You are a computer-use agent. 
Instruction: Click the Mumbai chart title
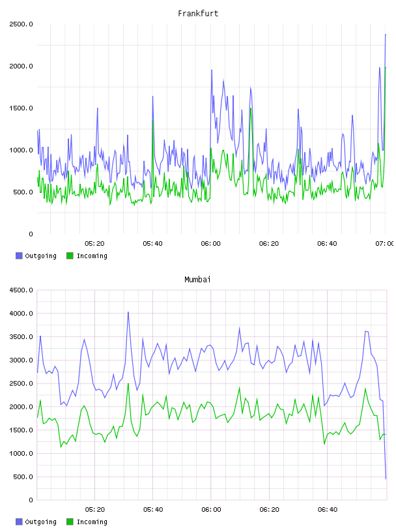[197, 280]
